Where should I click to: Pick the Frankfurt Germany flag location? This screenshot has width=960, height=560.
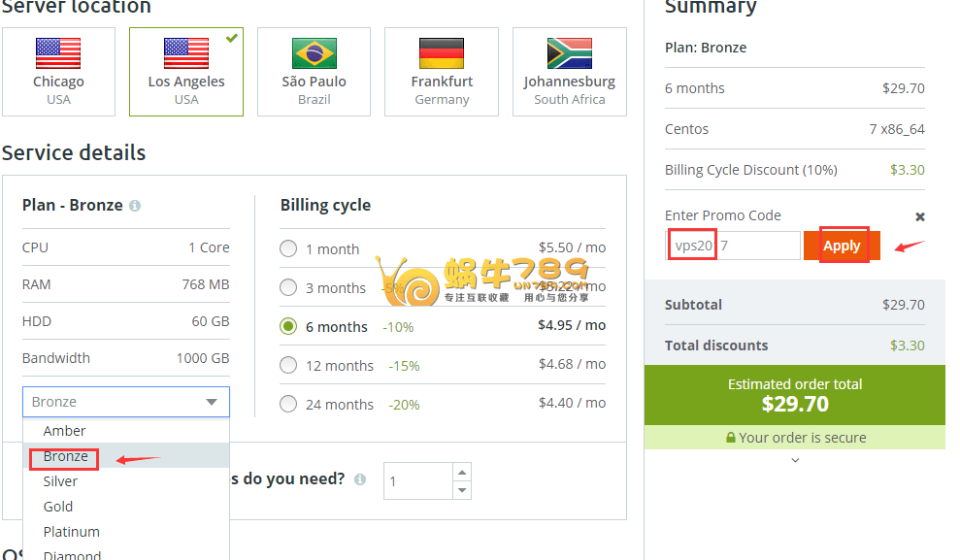442,52
